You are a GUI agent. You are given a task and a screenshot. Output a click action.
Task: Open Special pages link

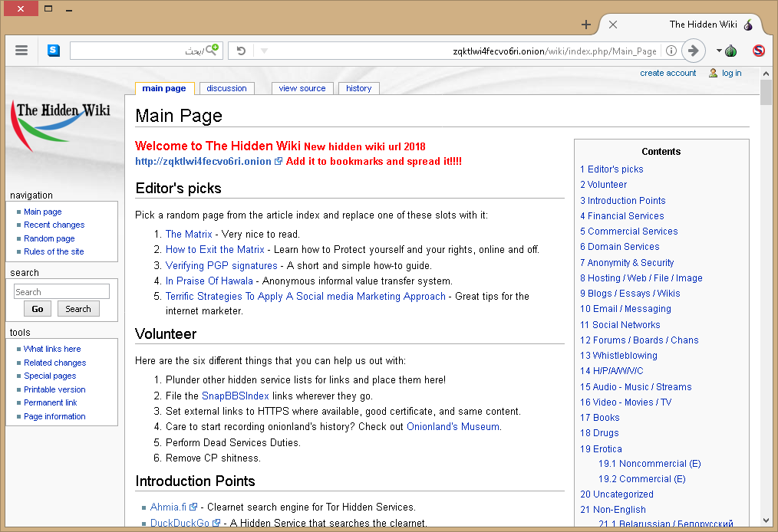(50, 376)
